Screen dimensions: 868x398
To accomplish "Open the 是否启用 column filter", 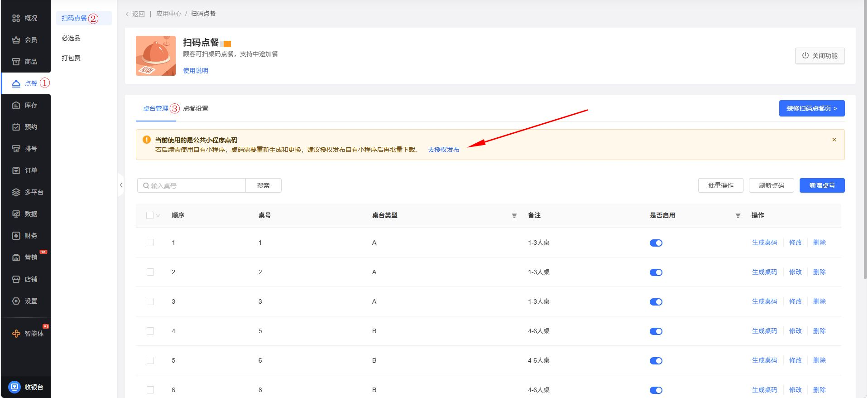I will coord(738,216).
